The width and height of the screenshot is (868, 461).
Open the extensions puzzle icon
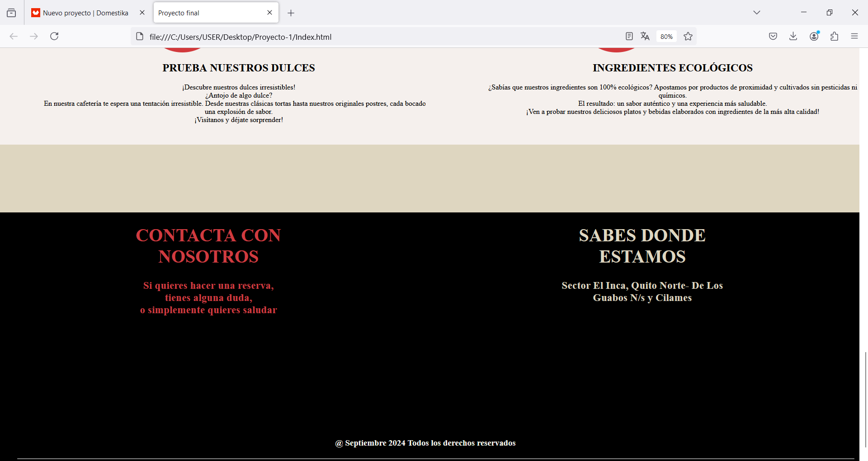coord(835,36)
